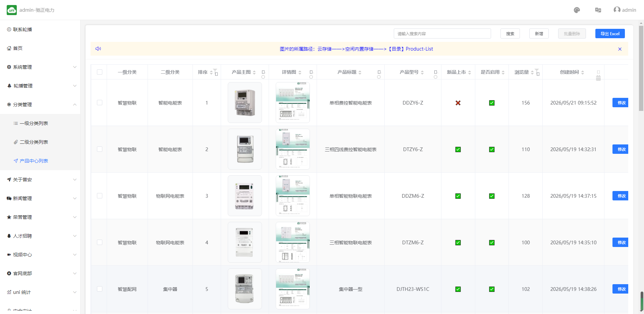Go to 首页 in sidebar

[40, 48]
